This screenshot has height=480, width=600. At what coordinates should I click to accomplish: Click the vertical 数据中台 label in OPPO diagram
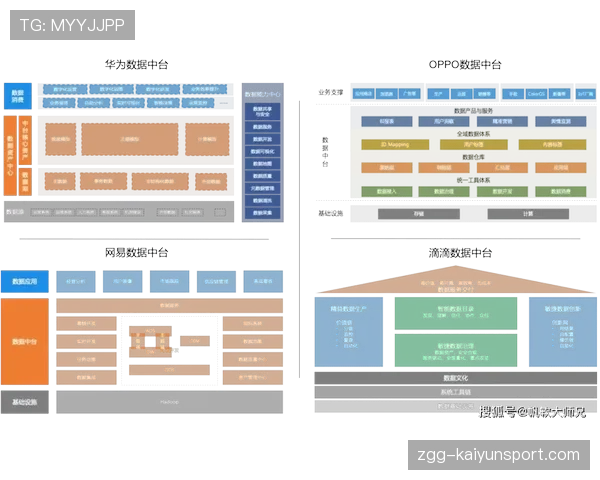point(325,152)
